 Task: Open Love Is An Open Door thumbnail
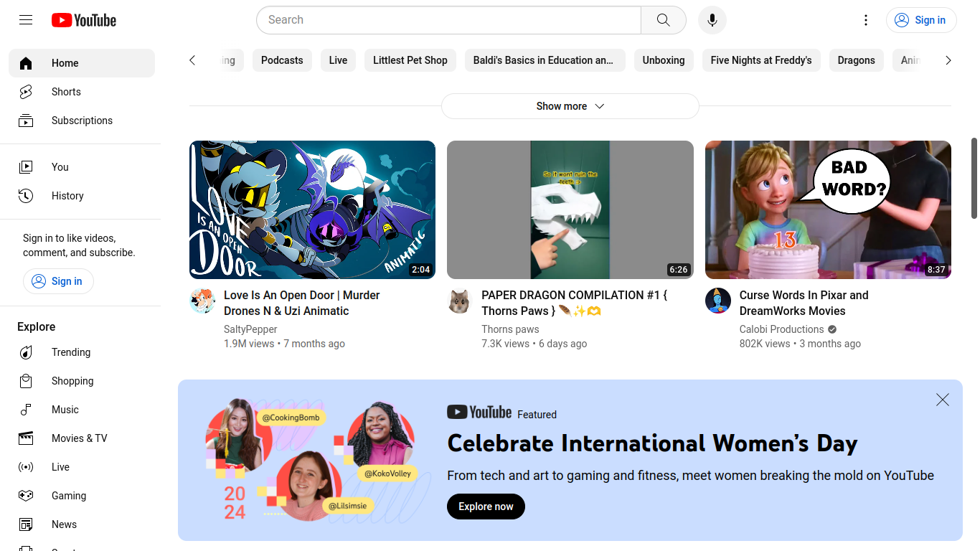[312, 209]
